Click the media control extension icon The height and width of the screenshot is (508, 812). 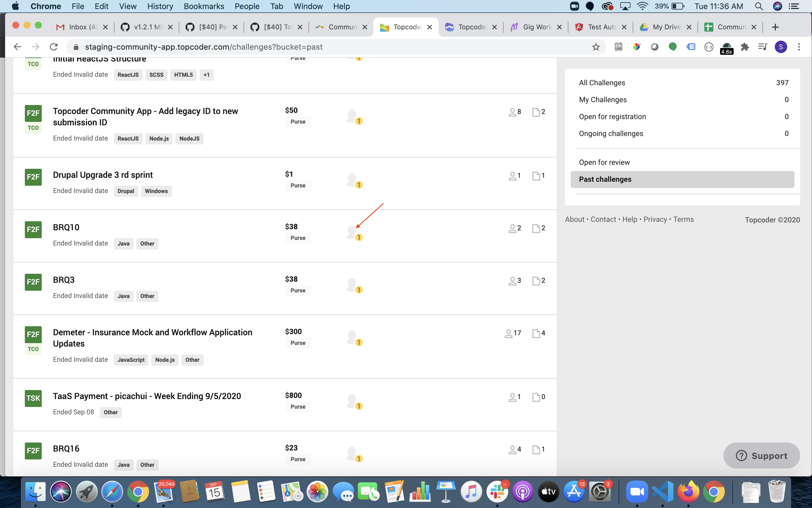click(x=763, y=47)
